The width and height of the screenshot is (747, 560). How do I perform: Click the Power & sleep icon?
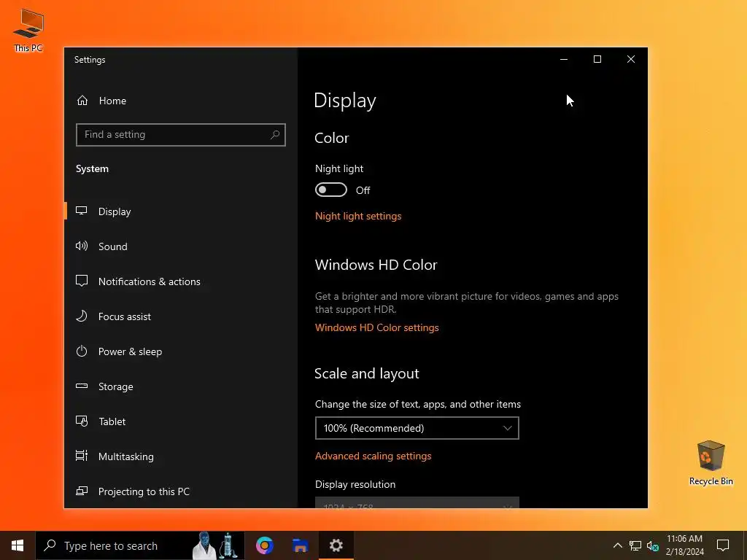pos(82,351)
